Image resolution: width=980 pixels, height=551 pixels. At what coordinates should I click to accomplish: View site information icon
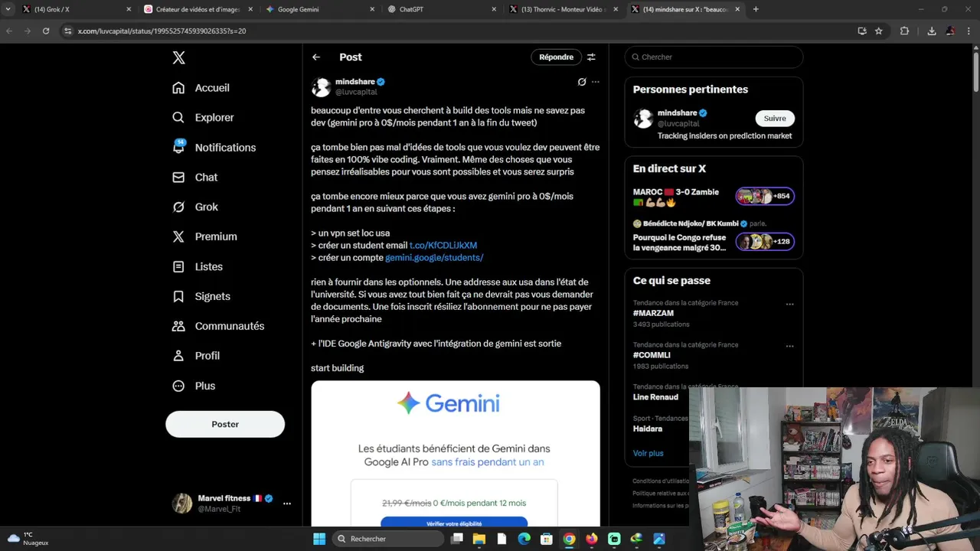(x=67, y=31)
